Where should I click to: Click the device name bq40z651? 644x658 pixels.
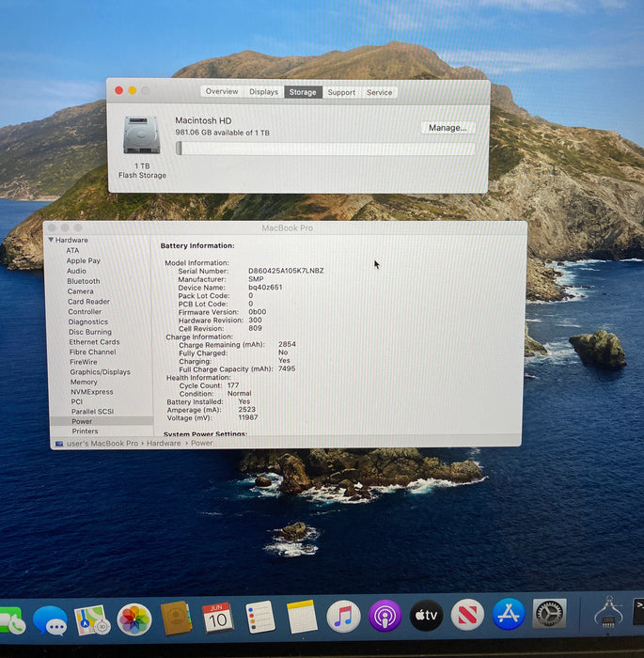pos(265,287)
